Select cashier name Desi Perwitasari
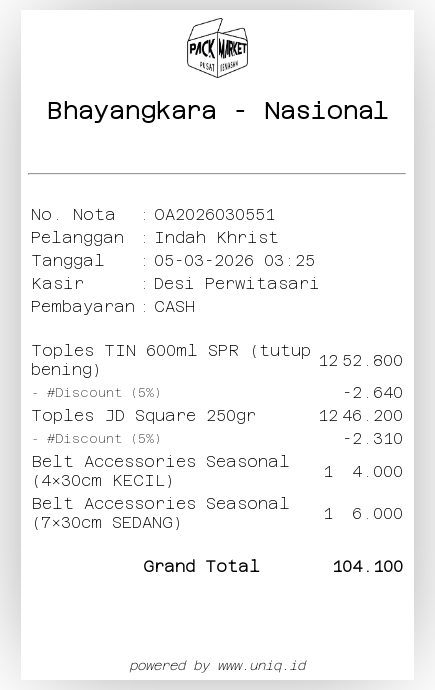Screen dimensions: 435x690 pyautogui.click(x=236, y=283)
